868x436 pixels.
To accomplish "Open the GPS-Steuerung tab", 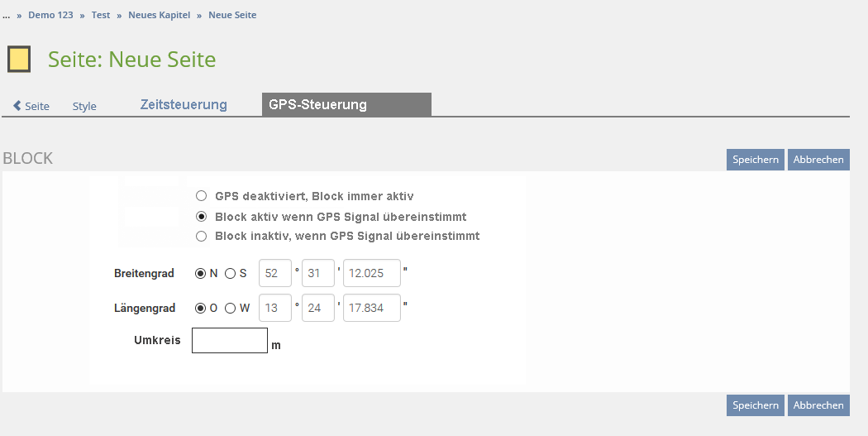I will coord(317,105).
